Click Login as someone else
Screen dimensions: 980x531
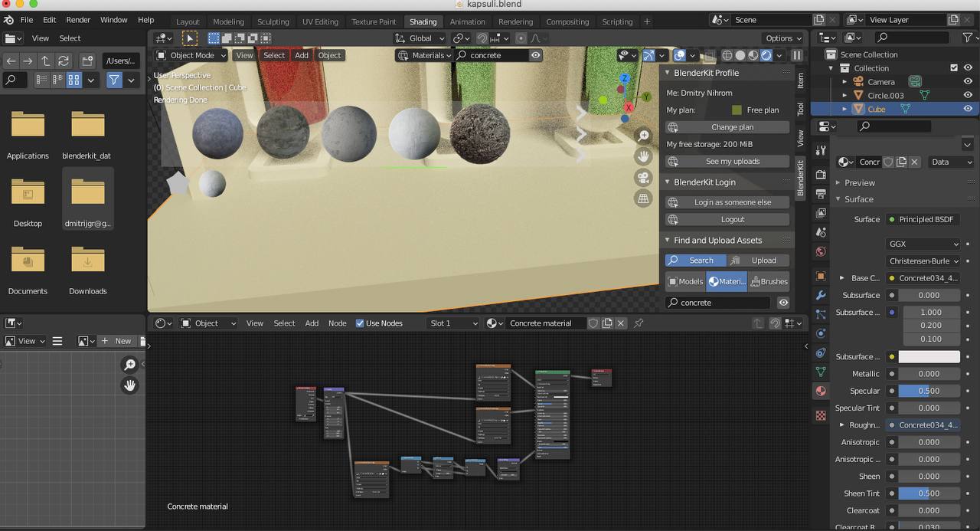point(727,202)
